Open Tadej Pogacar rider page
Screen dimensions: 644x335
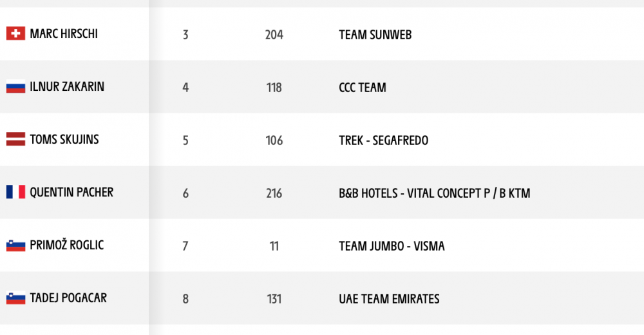coord(68,298)
